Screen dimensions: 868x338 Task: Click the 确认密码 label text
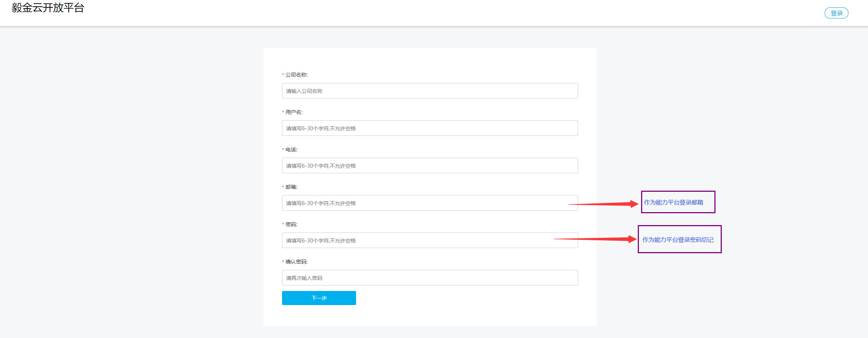click(x=296, y=262)
